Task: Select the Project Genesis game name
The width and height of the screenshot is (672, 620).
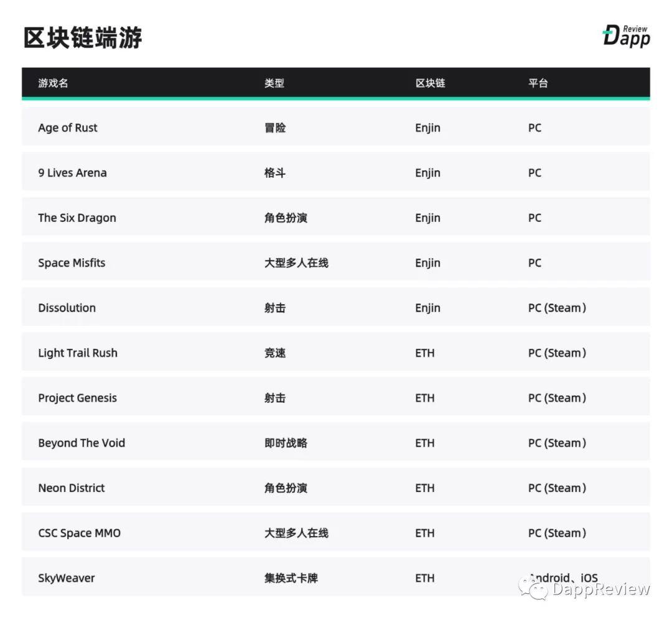Action: point(78,398)
